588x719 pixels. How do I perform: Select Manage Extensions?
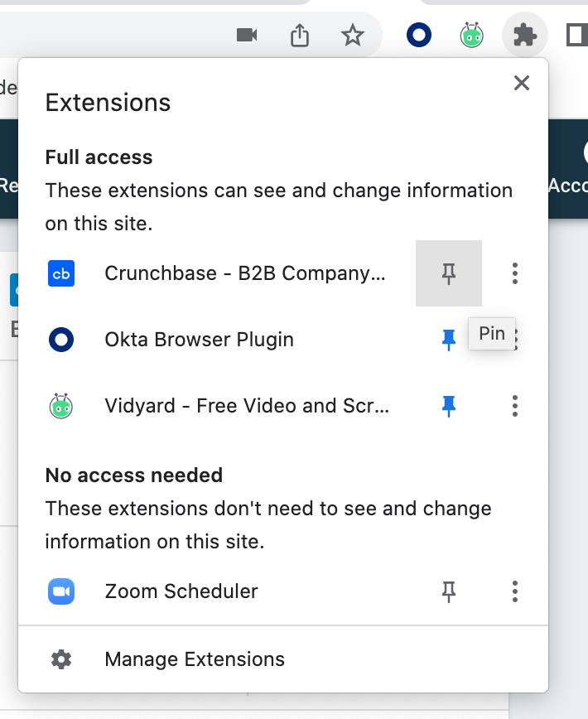(195, 659)
